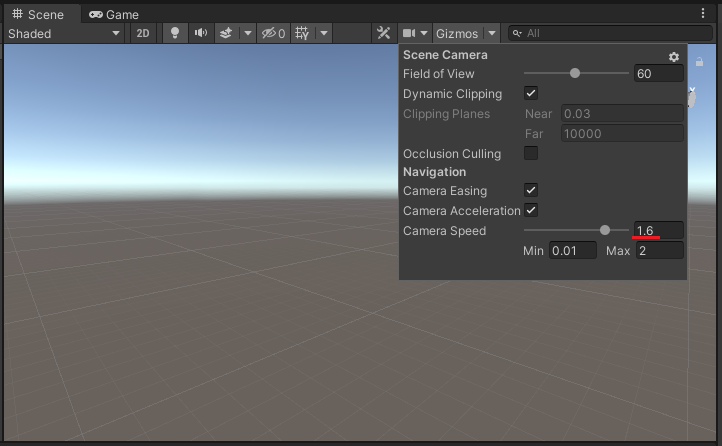Click the Camera Acceleration label
722x446 pixels.
461,211
